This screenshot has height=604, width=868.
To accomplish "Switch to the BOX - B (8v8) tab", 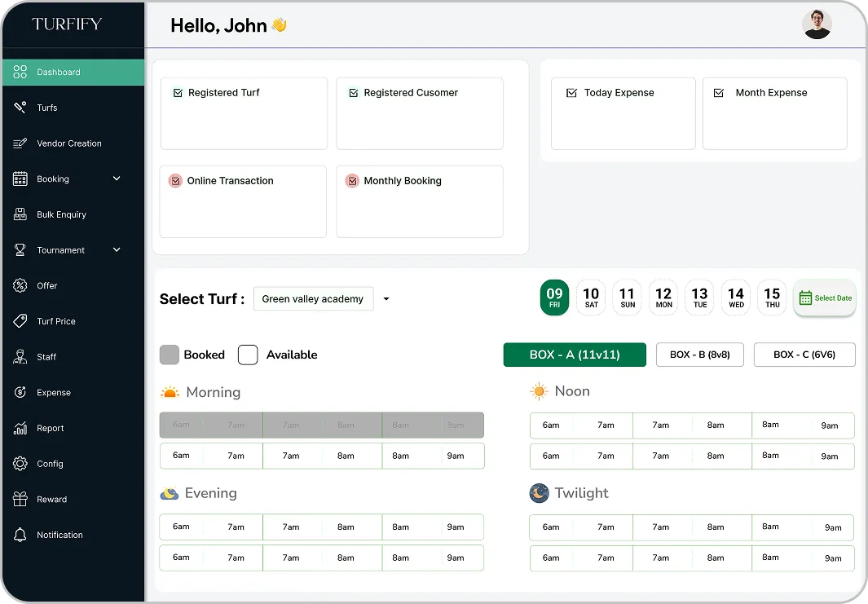I will 699,355.
